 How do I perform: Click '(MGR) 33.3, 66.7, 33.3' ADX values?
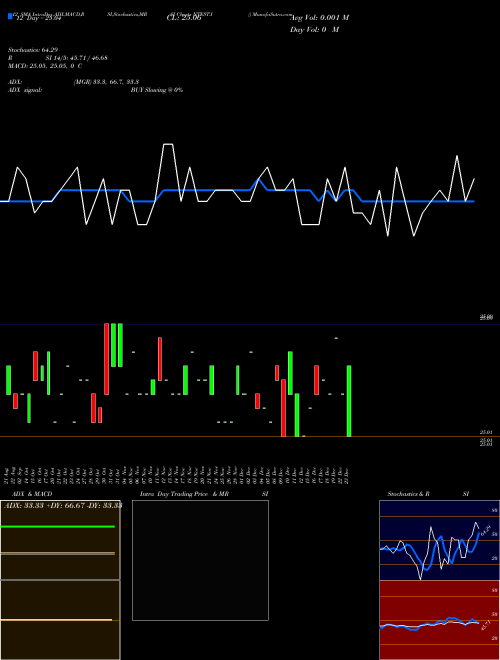tap(106, 82)
